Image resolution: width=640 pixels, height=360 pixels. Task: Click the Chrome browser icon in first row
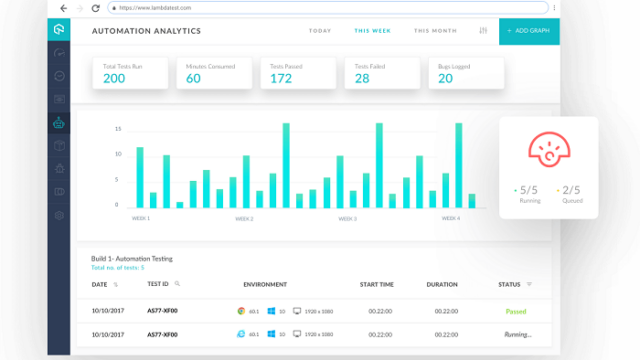pos(241,311)
